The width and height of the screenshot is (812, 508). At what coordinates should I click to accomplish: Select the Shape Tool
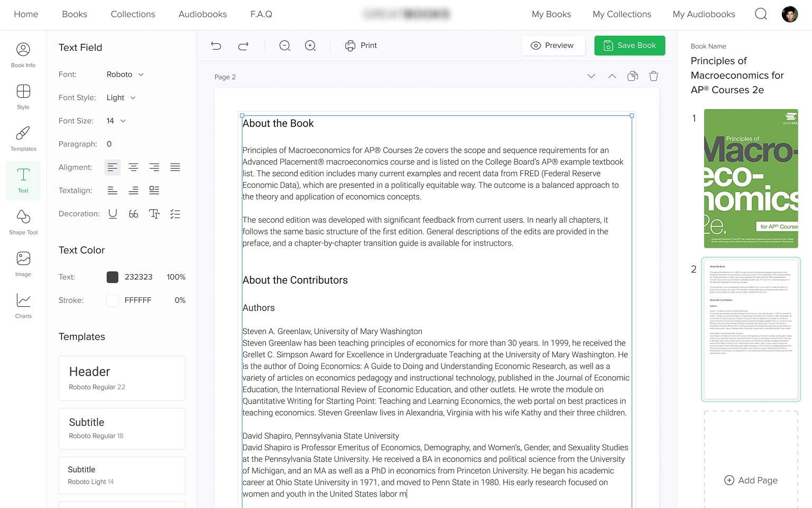[x=23, y=223]
